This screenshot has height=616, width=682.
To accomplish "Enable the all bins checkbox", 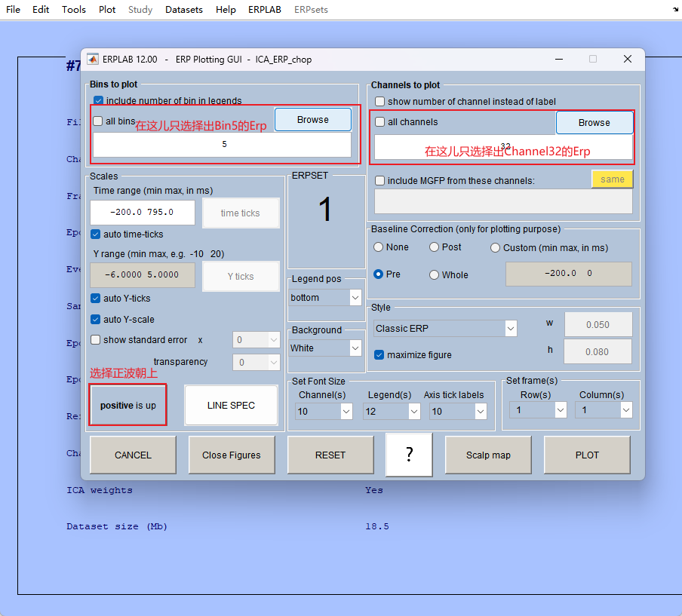I will (x=97, y=120).
